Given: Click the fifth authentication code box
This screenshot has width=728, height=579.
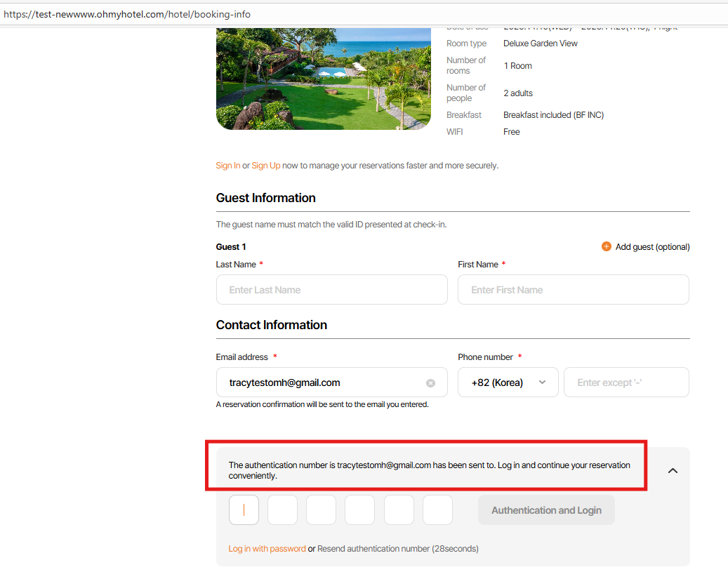Looking at the screenshot, I should point(399,510).
